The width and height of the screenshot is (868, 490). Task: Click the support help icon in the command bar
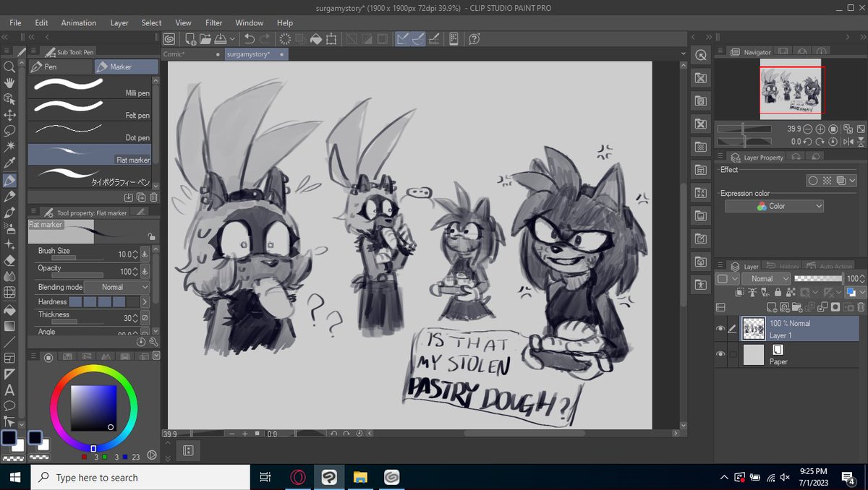(475, 39)
